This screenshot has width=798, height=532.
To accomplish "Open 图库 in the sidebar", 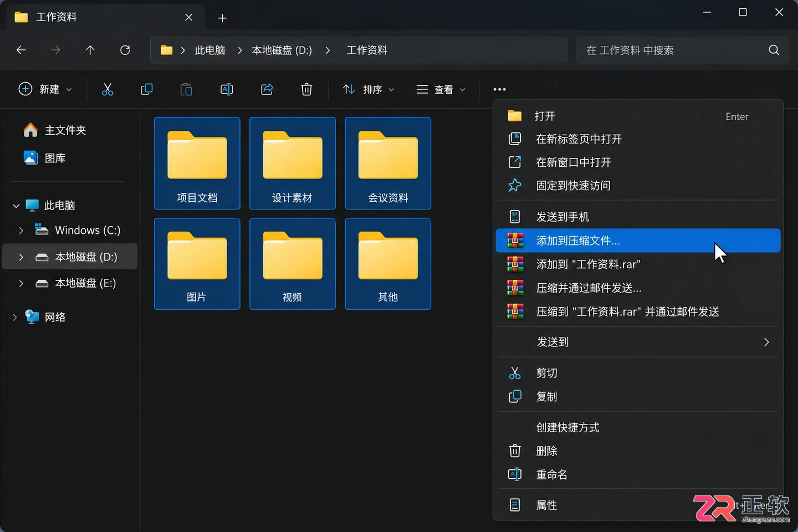I will click(x=45, y=158).
